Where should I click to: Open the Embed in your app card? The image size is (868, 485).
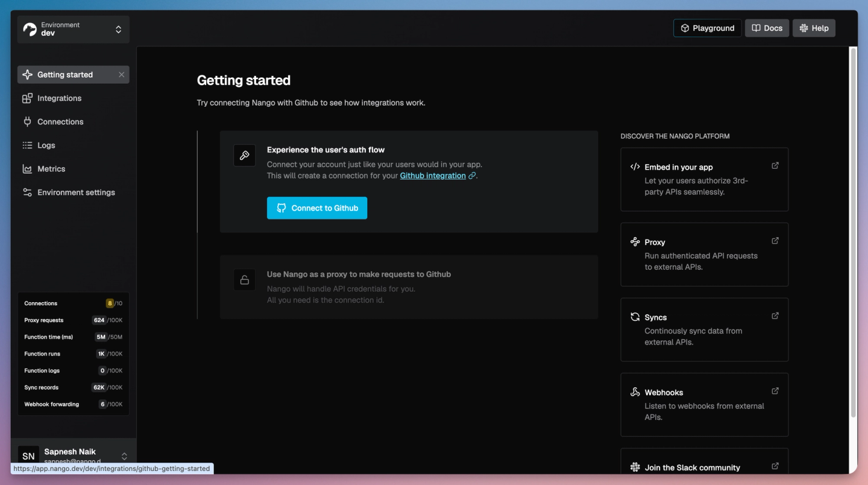(704, 179)
